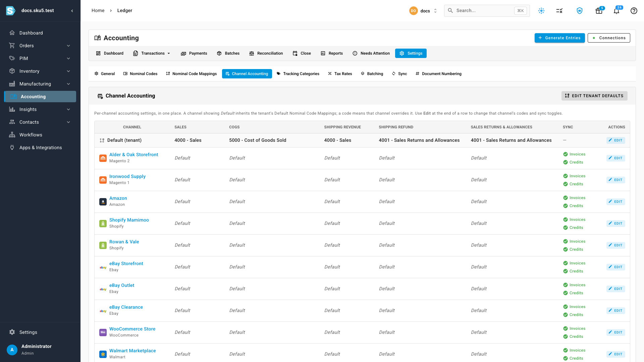Click the WooCommerce Store logo icon
The image size is (644, 362).
pos(103,333)
